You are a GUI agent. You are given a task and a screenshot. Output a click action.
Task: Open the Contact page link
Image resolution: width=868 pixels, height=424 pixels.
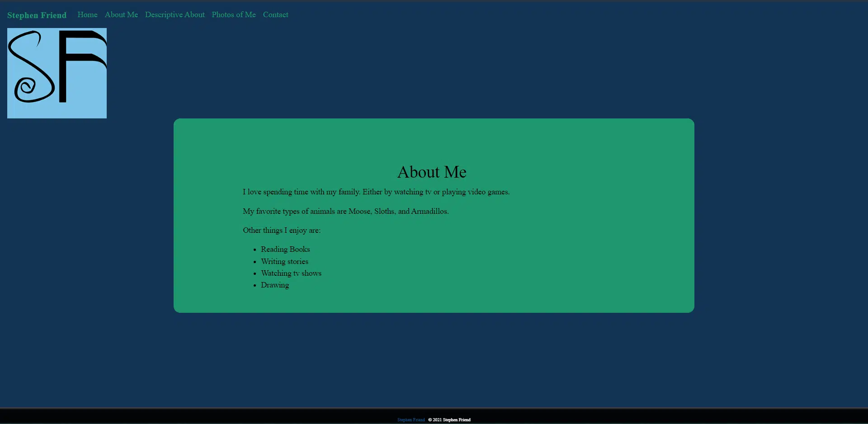[275, 14]
